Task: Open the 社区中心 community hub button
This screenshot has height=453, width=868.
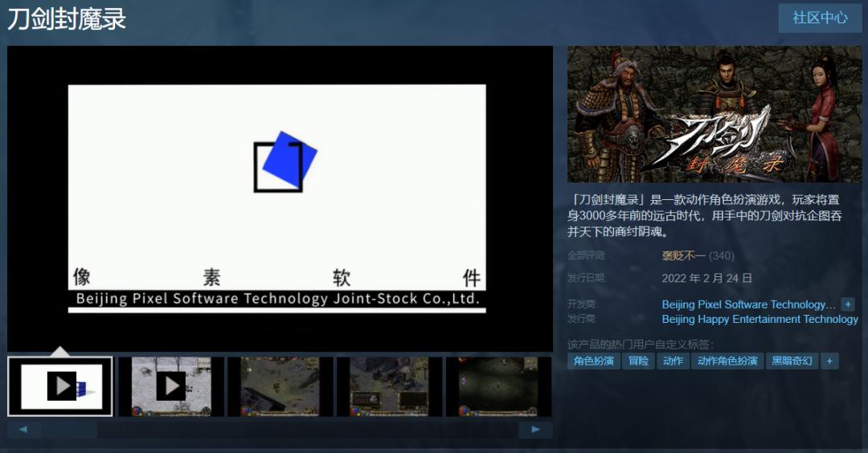Action: (x=820, y=18)
